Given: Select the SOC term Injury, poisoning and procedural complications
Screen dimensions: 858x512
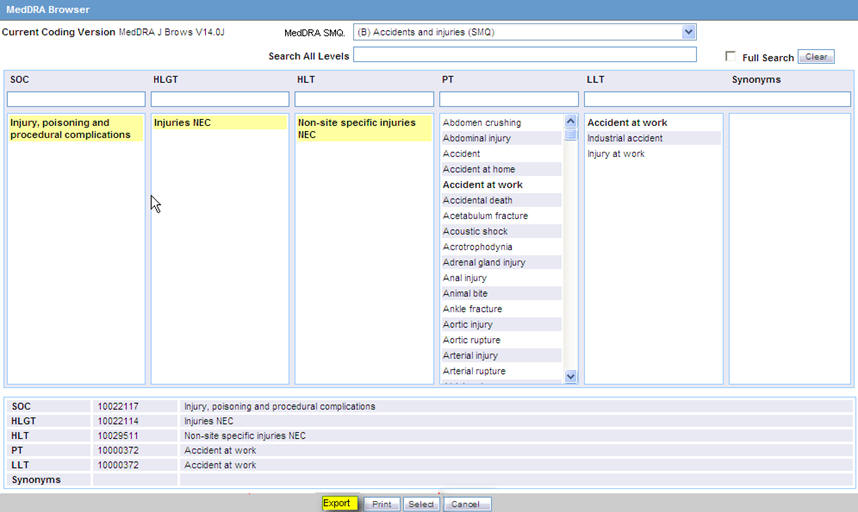Looking at the screenshot, I should [x=76, y=129].
